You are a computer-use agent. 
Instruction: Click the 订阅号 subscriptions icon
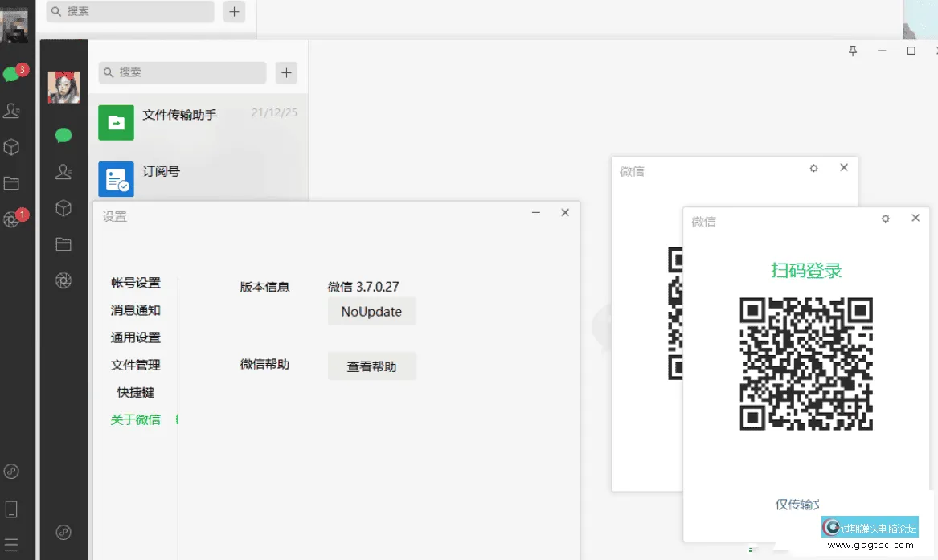click(x=116, y=178)
